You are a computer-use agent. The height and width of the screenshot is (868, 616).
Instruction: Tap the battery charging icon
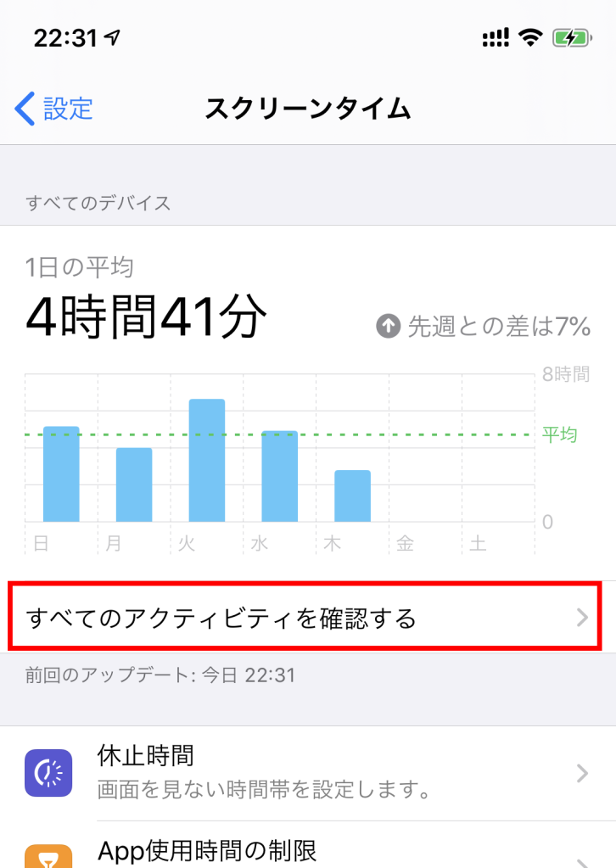572,38
